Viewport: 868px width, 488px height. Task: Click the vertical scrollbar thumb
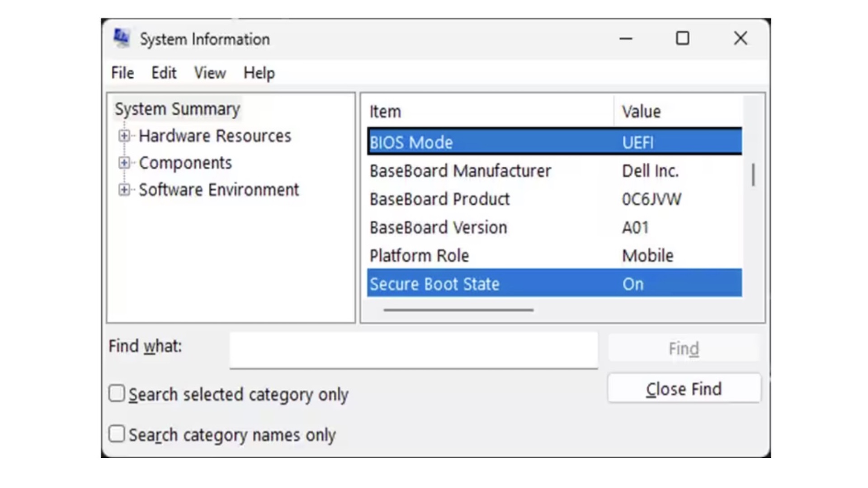point(753,174)
